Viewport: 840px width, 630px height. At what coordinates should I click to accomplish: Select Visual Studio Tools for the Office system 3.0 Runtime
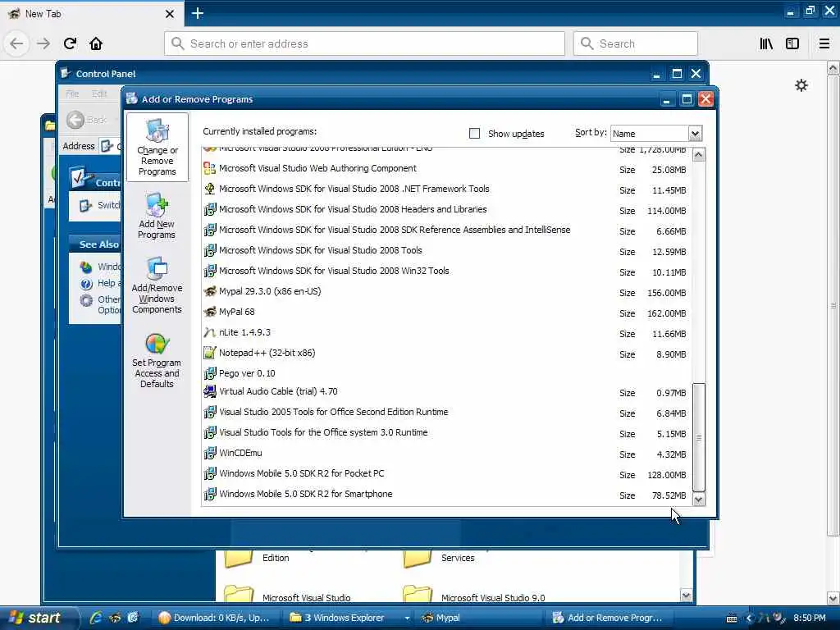[x=446, y=432]
